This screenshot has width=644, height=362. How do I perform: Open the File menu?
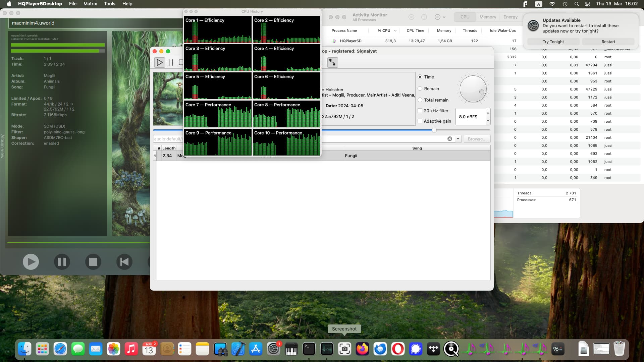(x=72, y=4)
